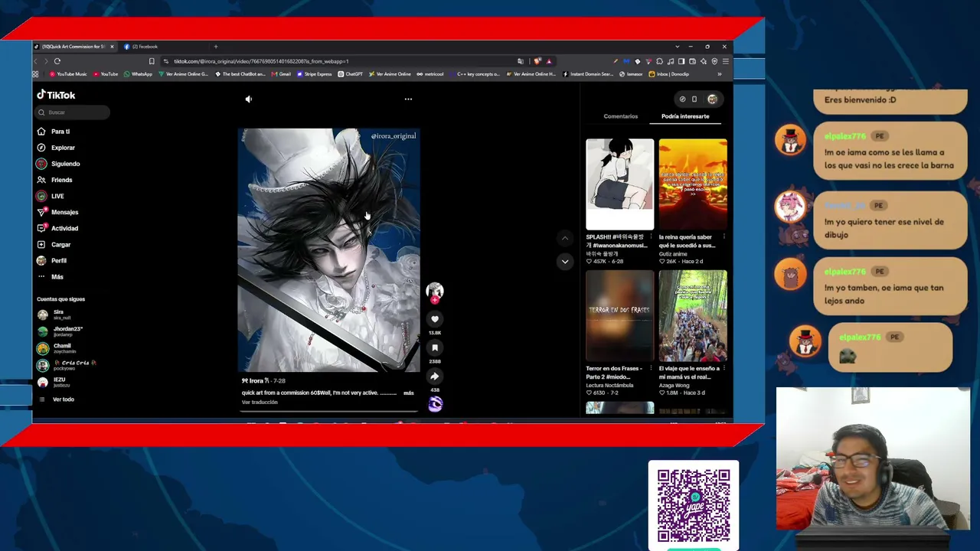This screenshot has width=980, height=551.
Task: Focus the Buscar search field
Action: click(73, 112)
